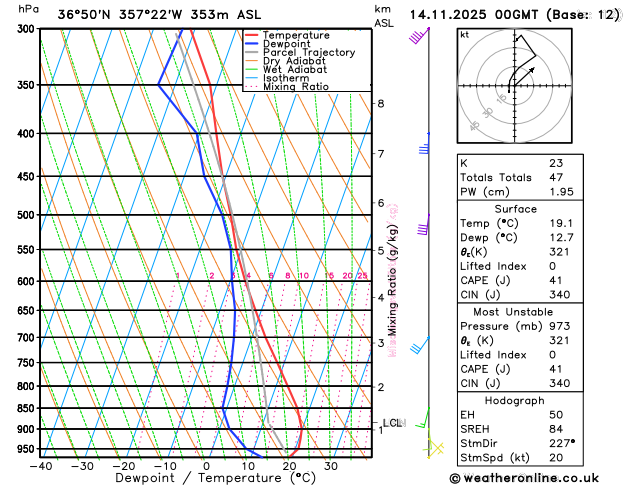This screenshot has height=486, width=629.
Task: Click the grey Parcel Trajectory legend line
Action: [x=251, y=52]
